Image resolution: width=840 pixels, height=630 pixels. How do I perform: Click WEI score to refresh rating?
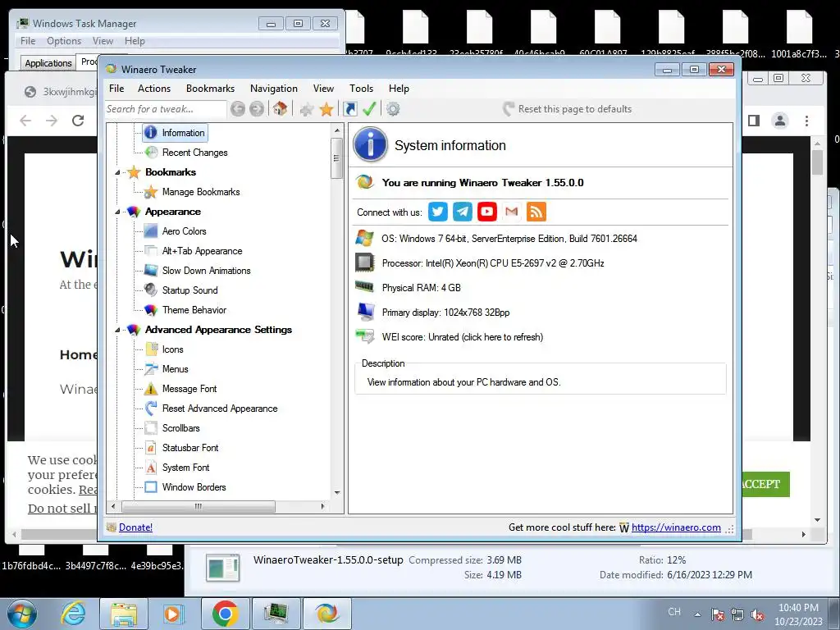[x=463, y=337]
